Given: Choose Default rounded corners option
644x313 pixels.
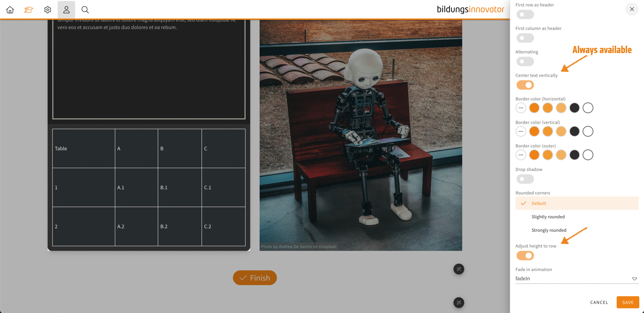Looking at the screenshot, I should 539,203.
